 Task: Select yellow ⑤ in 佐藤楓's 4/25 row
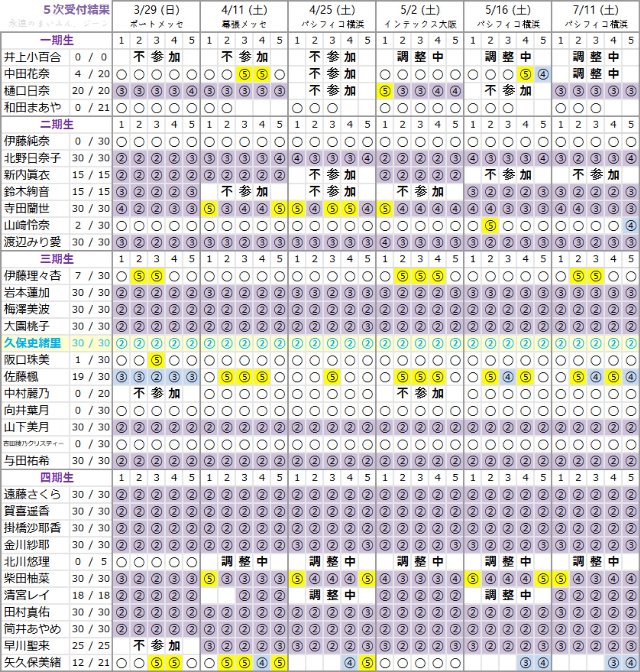point(332,377)
